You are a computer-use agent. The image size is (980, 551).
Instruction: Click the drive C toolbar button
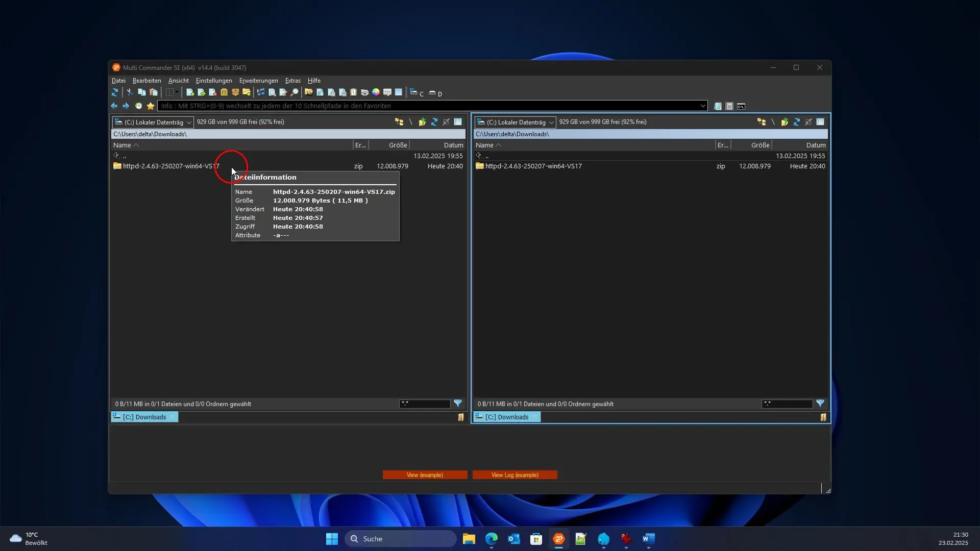tap(416, 93)
